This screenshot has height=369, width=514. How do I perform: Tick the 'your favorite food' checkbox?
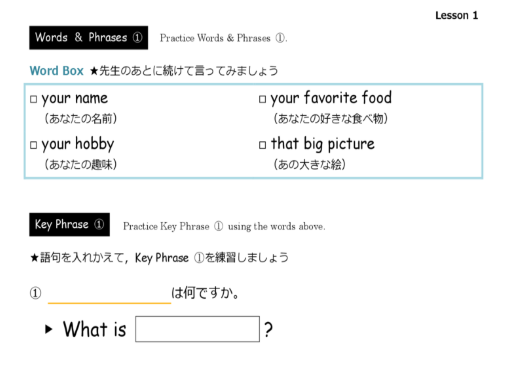[x=262, y=99]
